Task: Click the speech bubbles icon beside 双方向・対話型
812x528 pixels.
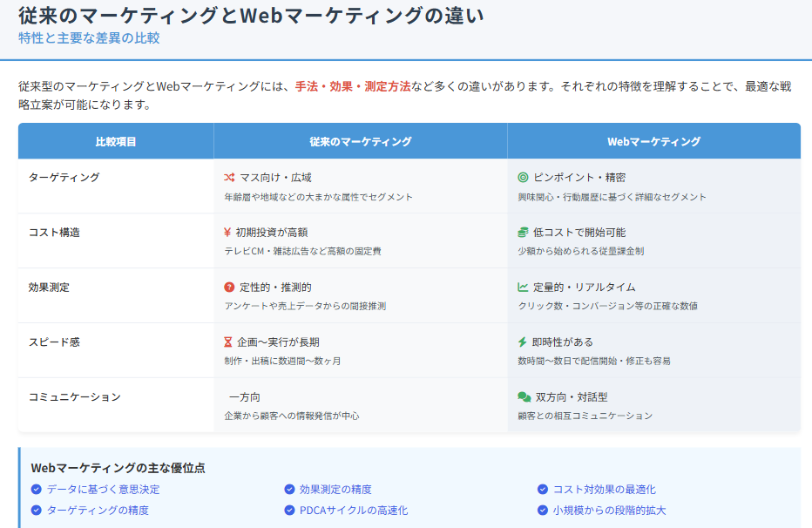Action: (x=524, y=396)
